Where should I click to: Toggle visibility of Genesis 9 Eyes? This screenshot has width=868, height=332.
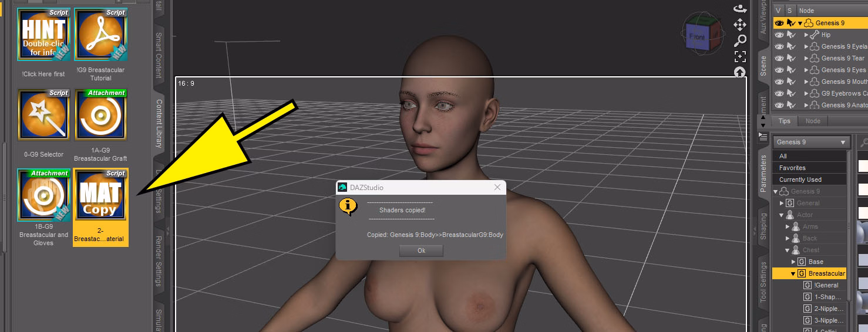coord(779,70)
